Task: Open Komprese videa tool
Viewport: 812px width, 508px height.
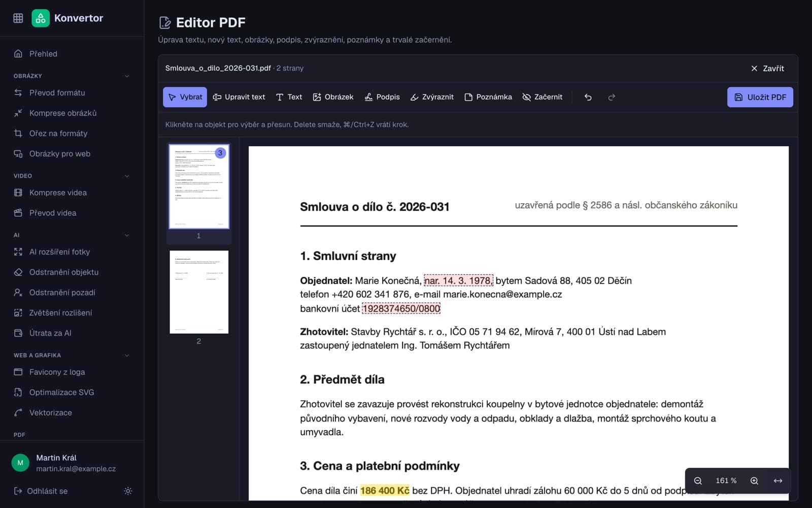Action: pos(72,193)
